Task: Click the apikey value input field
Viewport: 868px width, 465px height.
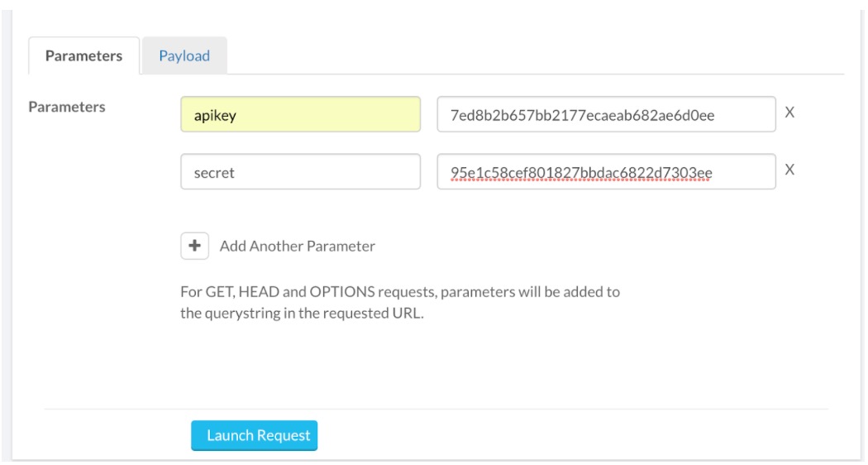Action: click(606, 116)
